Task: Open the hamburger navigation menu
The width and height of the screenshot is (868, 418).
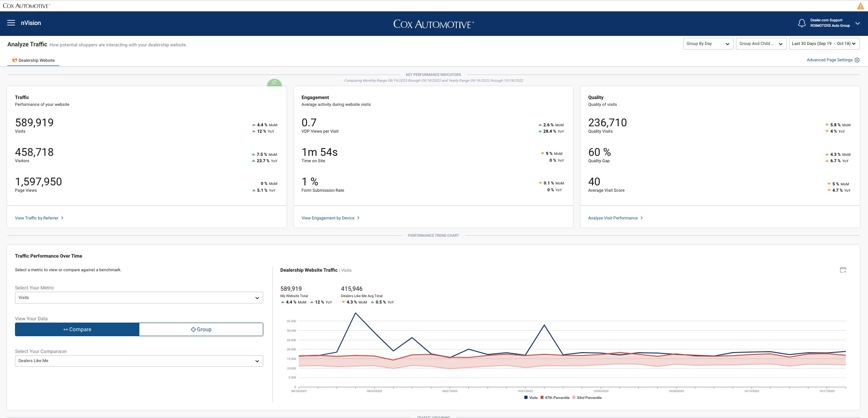Action: (x=11, y=23)
